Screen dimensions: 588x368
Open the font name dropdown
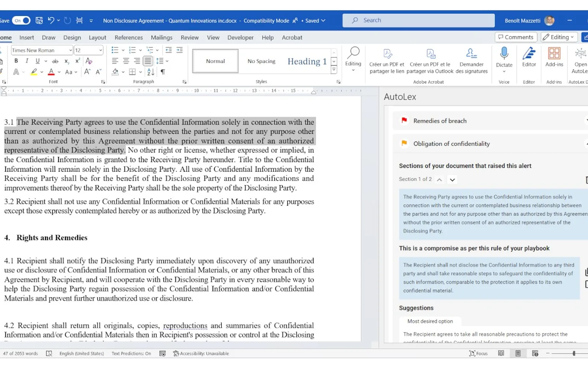click(x=71, y=50)
